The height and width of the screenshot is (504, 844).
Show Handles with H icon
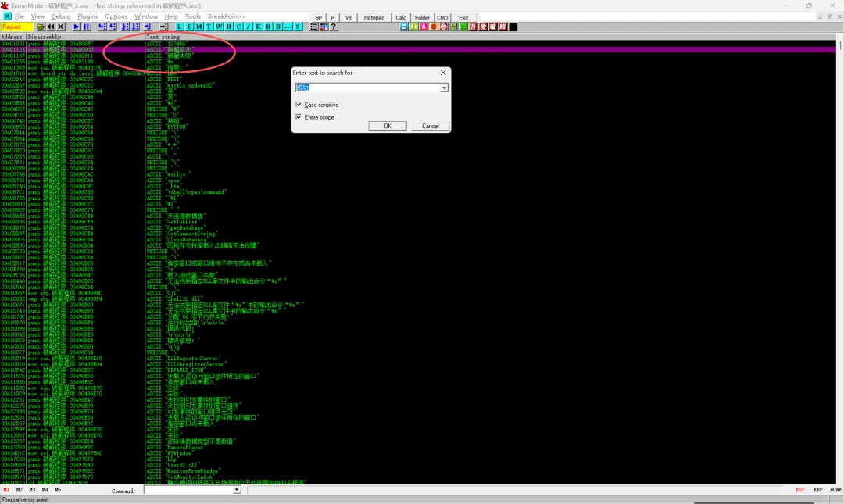point(229,27)
